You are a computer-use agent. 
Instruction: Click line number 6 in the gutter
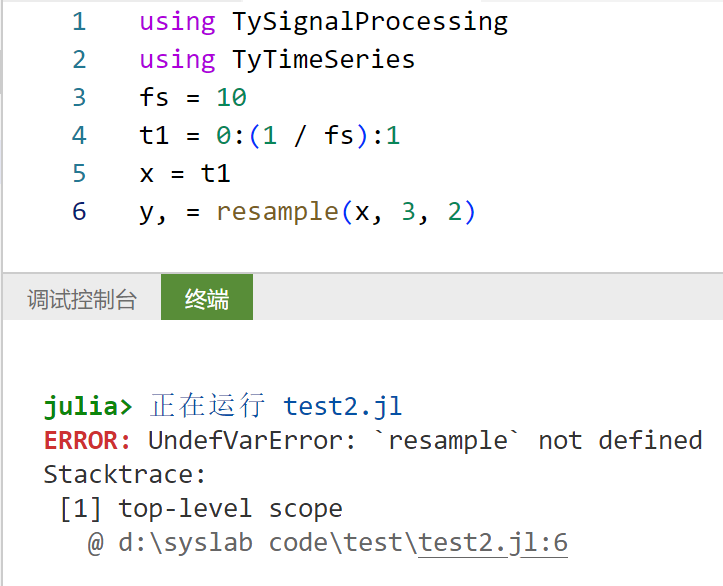[x=79, y=211]
